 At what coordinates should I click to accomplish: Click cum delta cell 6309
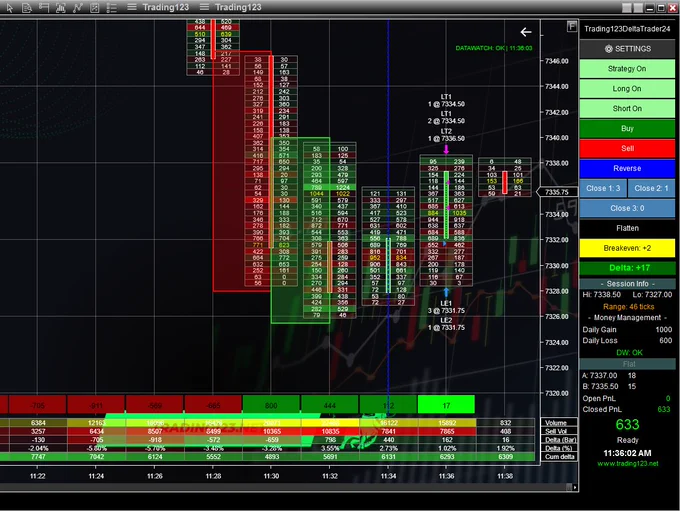coord(505,457)
